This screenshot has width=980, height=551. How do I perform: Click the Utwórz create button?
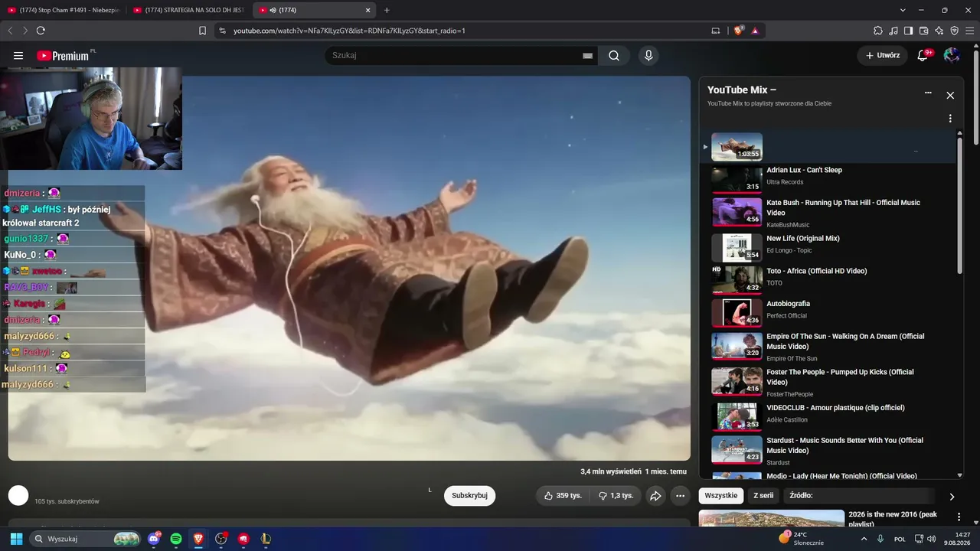882,56
